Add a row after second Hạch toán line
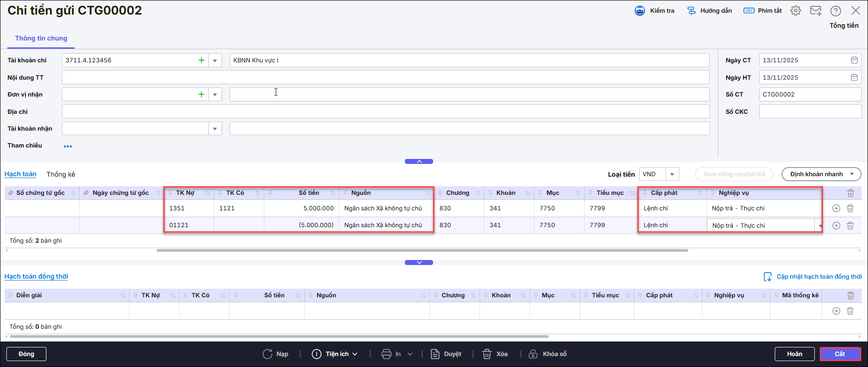 click(x=836, y=225)
